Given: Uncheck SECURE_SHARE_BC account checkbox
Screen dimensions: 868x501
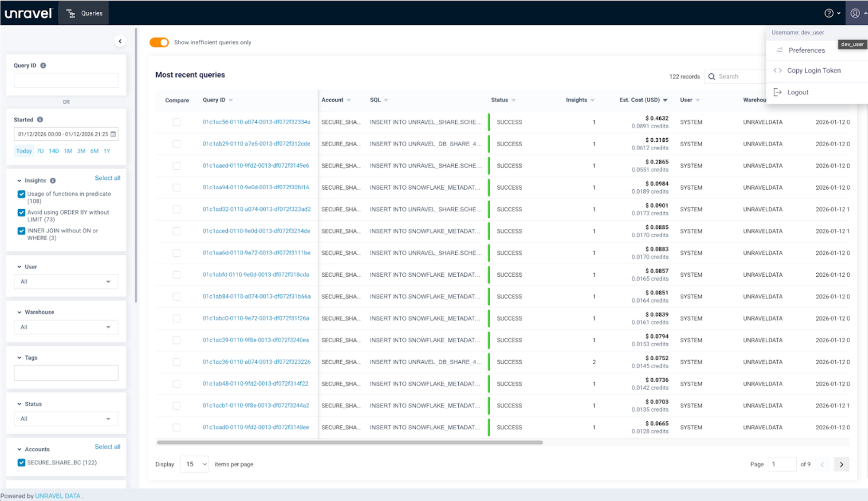Looking at the screenshot, I should [x=22, y=463].
